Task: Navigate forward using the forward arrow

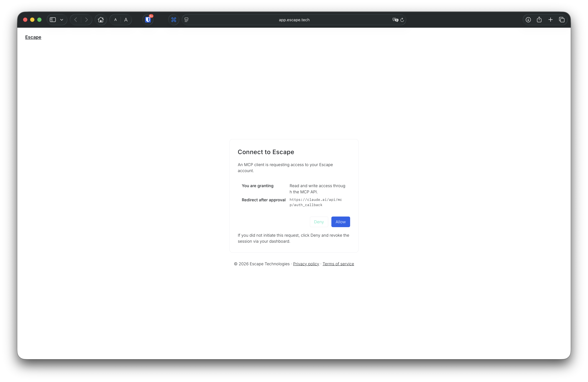Action: (x=86, y=20)
